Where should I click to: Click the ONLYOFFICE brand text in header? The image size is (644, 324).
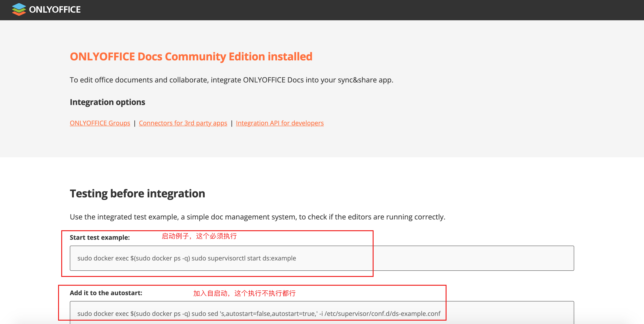(55, 9)
